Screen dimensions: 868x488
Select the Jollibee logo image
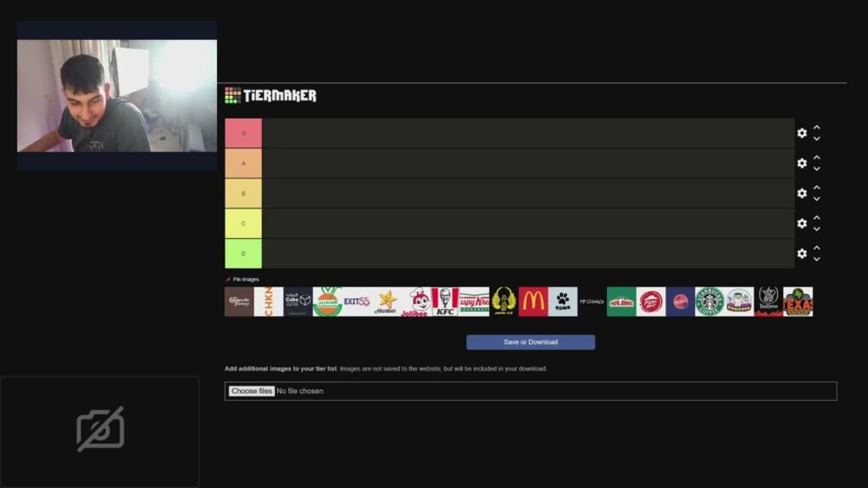(x=415, y=302)
